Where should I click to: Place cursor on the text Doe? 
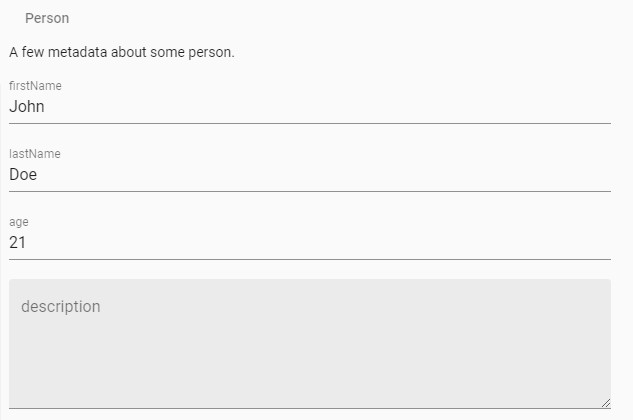click(x=23, y=174)
